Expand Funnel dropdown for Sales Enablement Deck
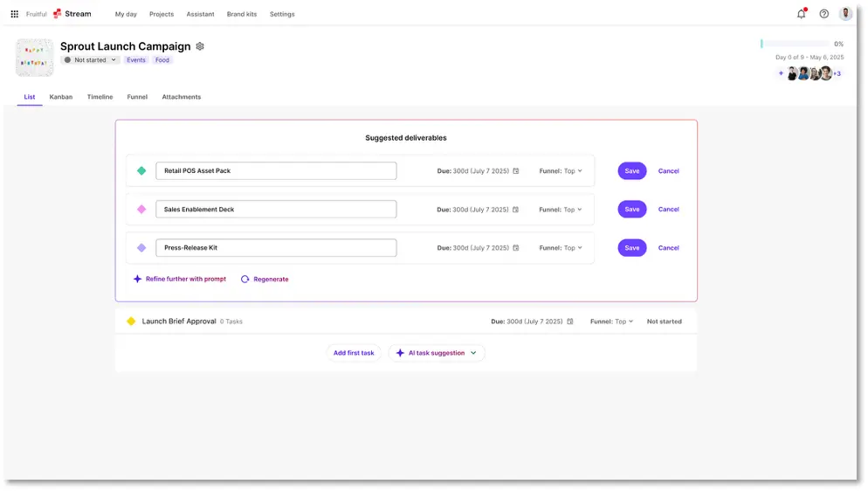Image resolution: width=868 pixels, height=491 pixels. point(561,210)
